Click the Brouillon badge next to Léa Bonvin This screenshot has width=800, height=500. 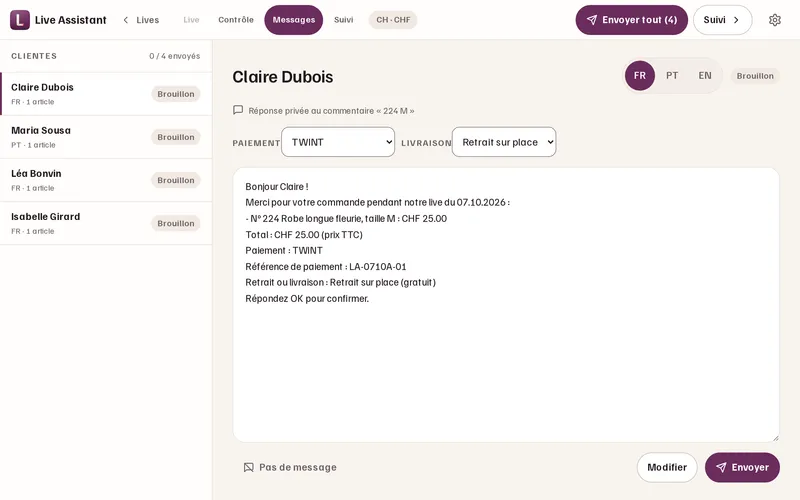[176, 180]
